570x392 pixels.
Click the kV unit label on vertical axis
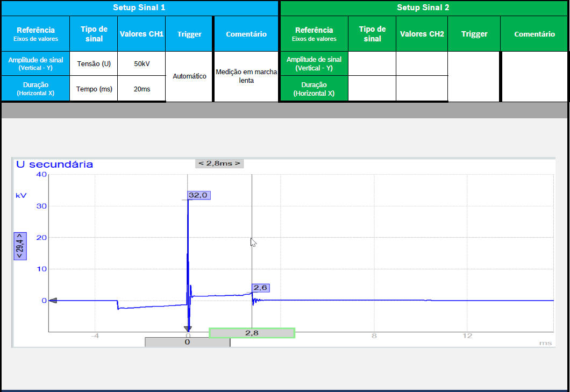pos(20,195)
